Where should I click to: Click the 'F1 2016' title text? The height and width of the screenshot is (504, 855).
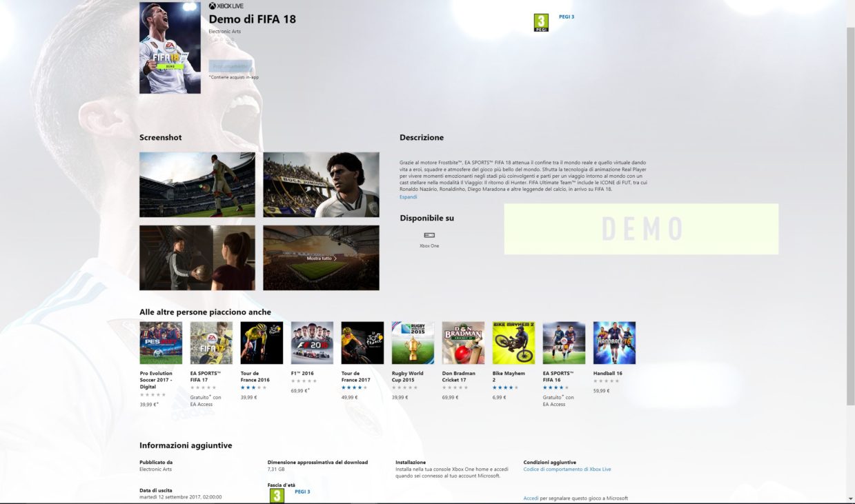pyautogui.click(x=302, y=373)
